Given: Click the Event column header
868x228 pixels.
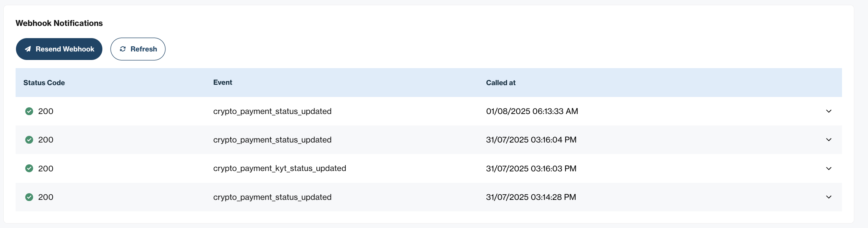Looking at the screenshot, I should pyautogui.click(x=223, y=82).
